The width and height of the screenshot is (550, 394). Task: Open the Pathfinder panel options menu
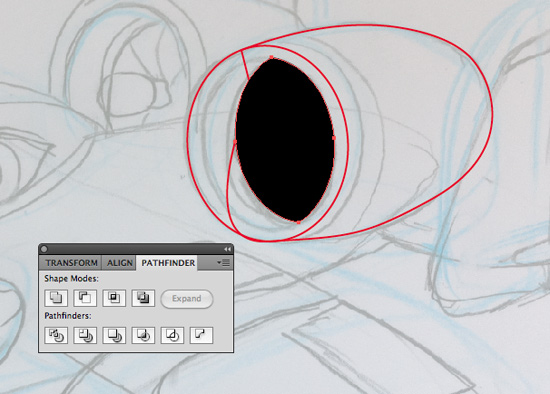pyautogui.click(x=223, y=262)
